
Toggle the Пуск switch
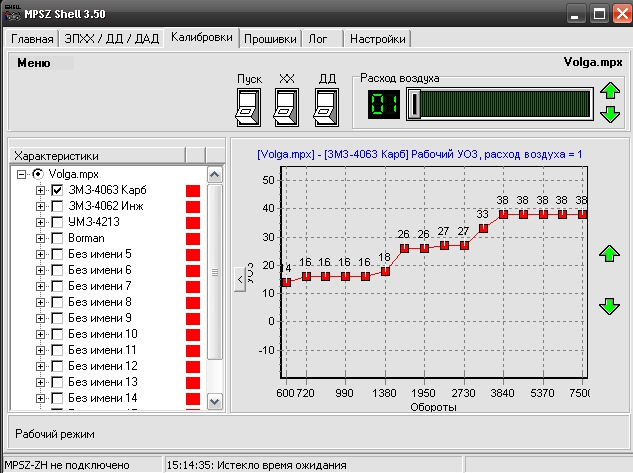pyautogui.click(x=247, y=106)
